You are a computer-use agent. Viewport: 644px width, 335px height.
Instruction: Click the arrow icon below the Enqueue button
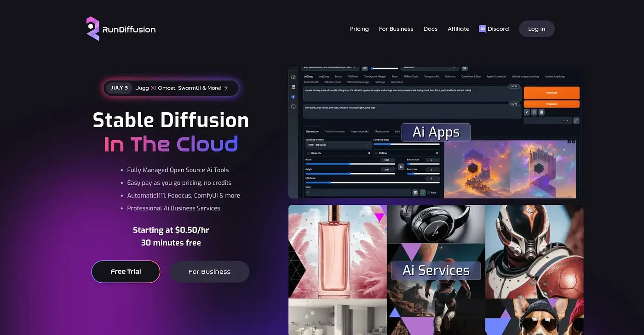point(527,112)
